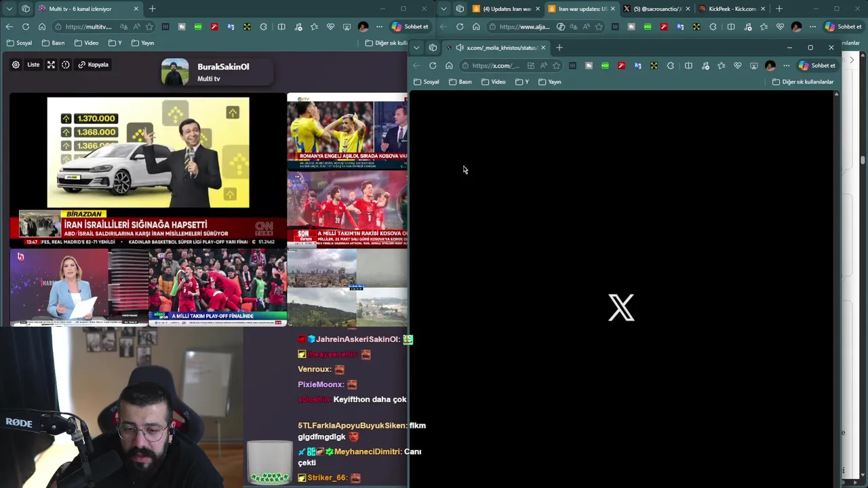Open favorites list icon in X window toolbar
868x488 pixels.
click(x=721, y=66)
